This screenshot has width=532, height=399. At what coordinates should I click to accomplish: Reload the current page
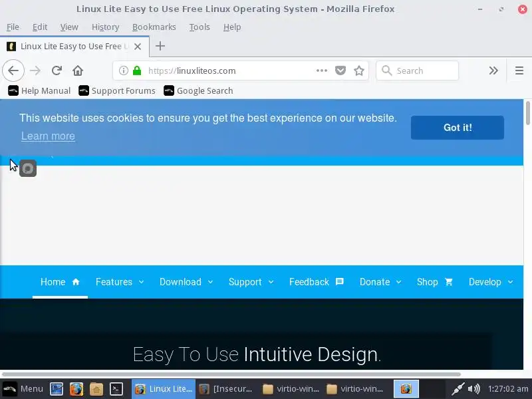pos(57,70)
